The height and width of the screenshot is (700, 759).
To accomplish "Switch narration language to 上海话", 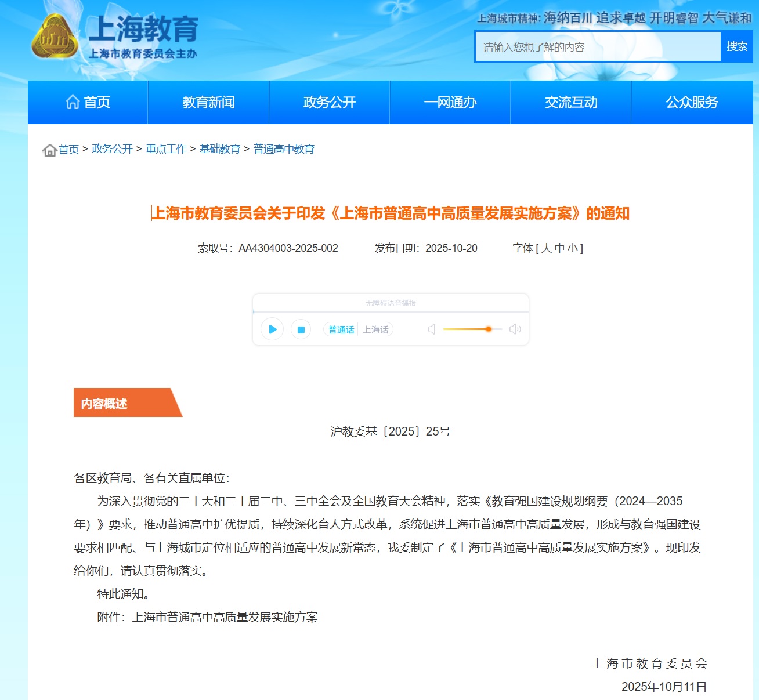I will tap(375, 329).
